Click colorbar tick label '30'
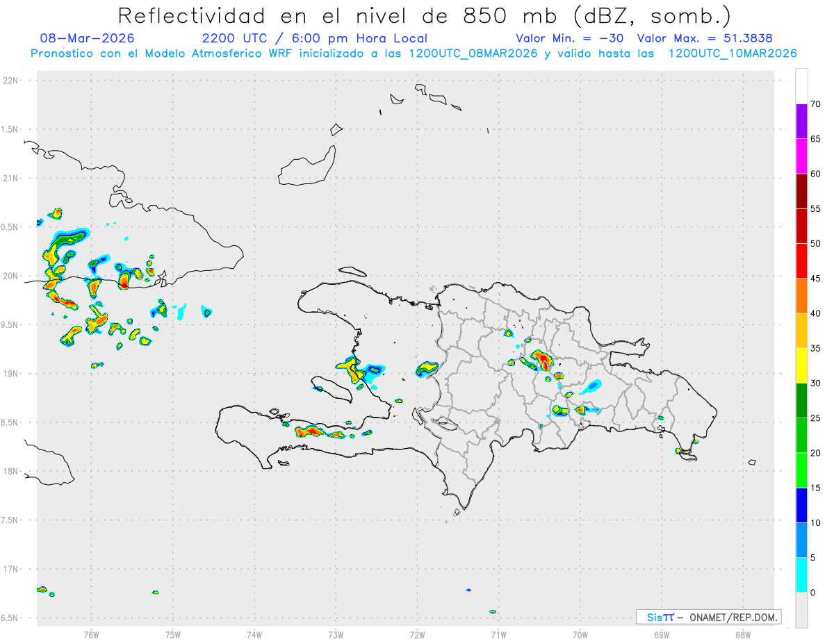This screenshot has width=834, height=644. pos(815,383)
